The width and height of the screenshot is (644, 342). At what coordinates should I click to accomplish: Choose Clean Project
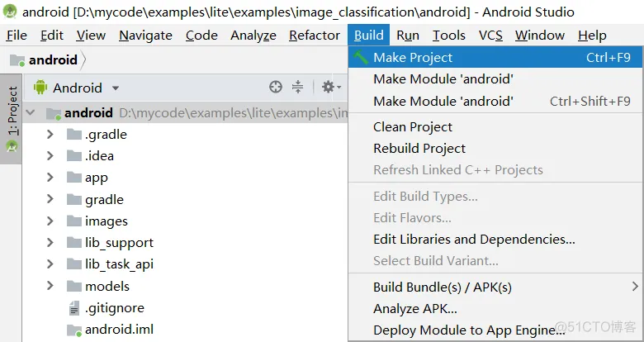495,126
